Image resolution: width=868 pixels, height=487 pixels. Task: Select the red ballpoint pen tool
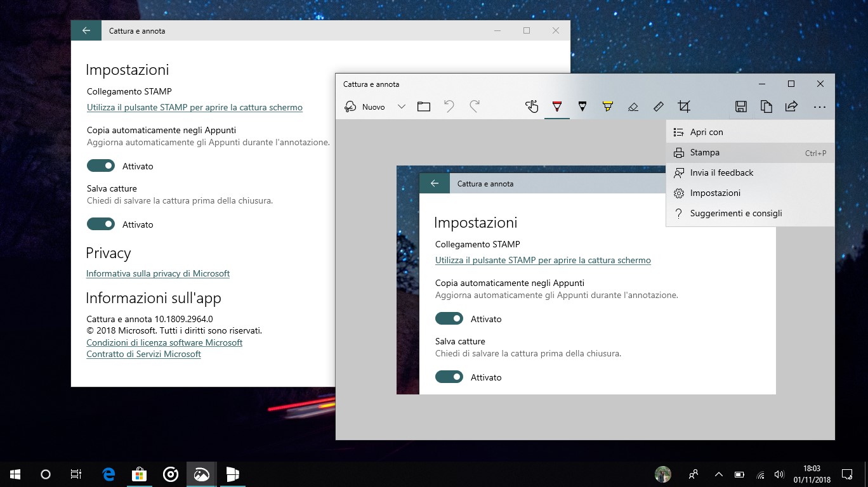click(x=557, y=107)
